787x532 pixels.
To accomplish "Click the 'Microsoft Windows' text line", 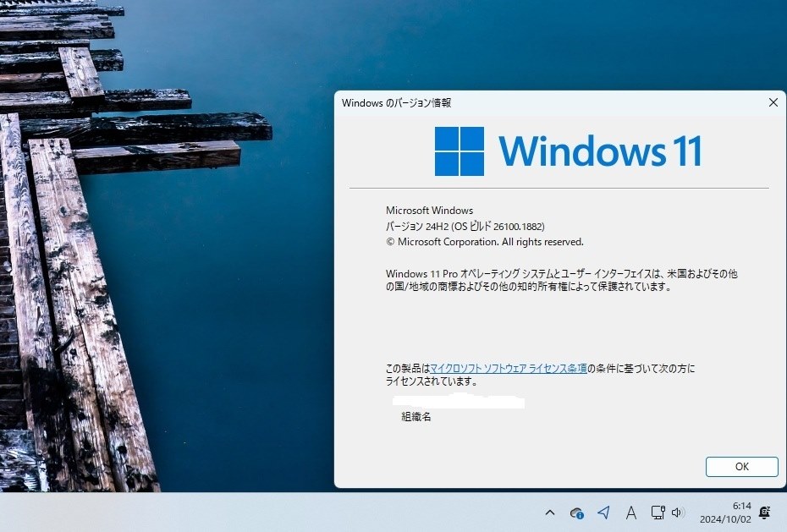I will click(x=429, y=211).
